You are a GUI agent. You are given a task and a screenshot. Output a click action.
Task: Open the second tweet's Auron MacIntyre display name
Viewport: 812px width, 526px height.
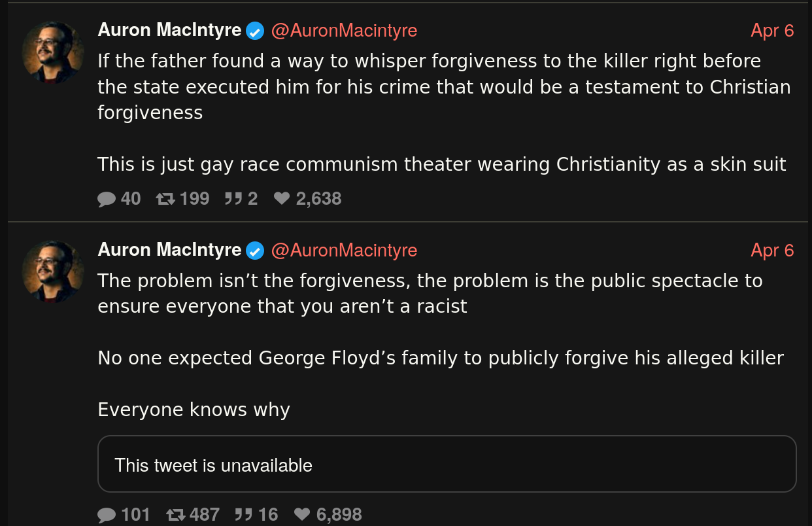point(169,250)
